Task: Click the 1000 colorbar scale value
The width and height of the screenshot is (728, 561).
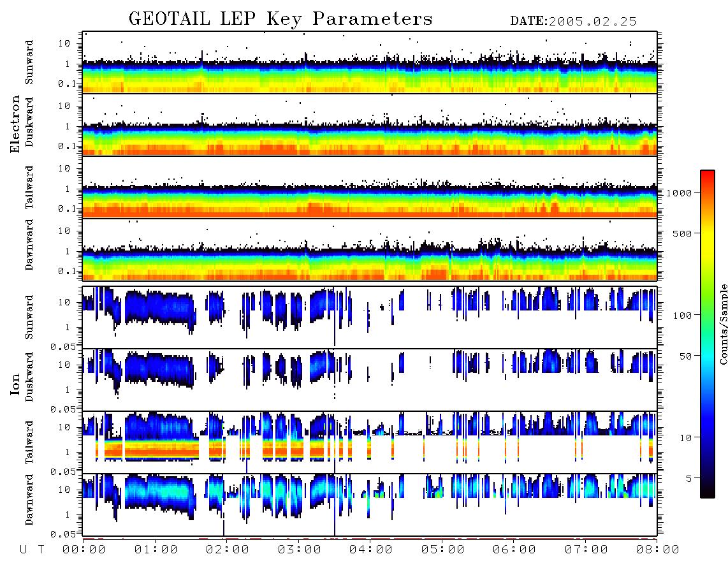Action: tap(680, 193)
